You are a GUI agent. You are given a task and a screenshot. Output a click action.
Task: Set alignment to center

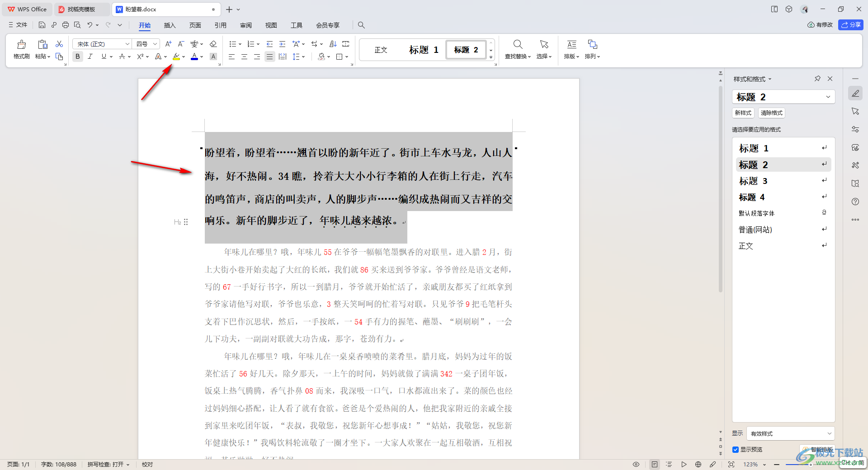pyautogui.click(x=244, y=56)
